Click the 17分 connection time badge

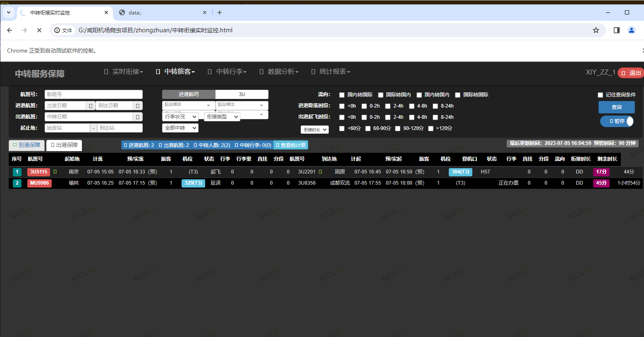coord(601,172)
